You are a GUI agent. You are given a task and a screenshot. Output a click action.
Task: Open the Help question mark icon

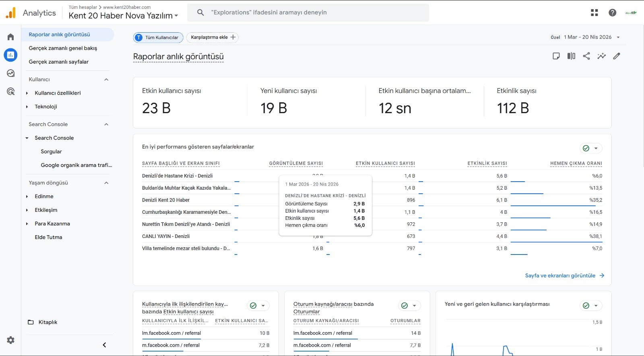tap(612, 12)
